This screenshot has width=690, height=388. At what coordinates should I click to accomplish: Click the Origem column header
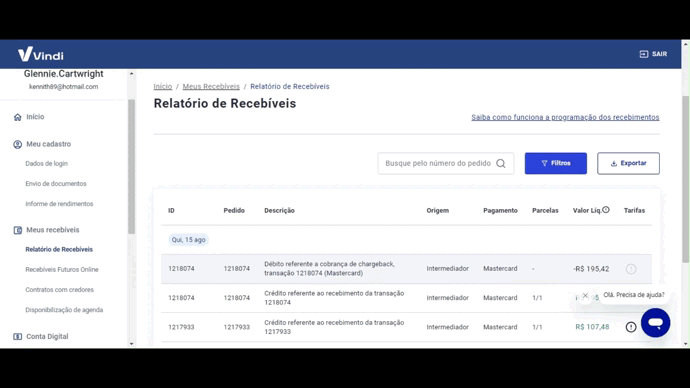[437, 211]
